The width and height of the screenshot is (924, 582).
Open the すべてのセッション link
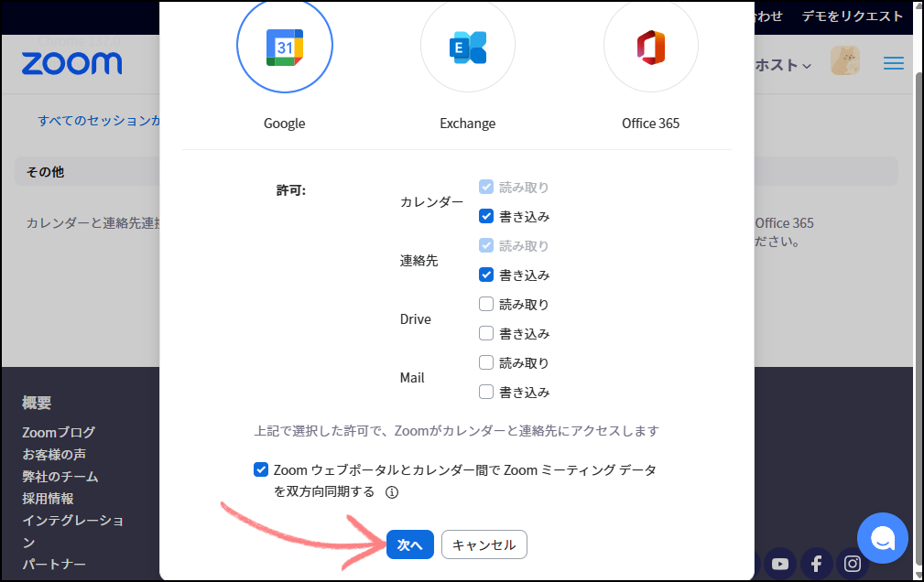click(98, 121)
